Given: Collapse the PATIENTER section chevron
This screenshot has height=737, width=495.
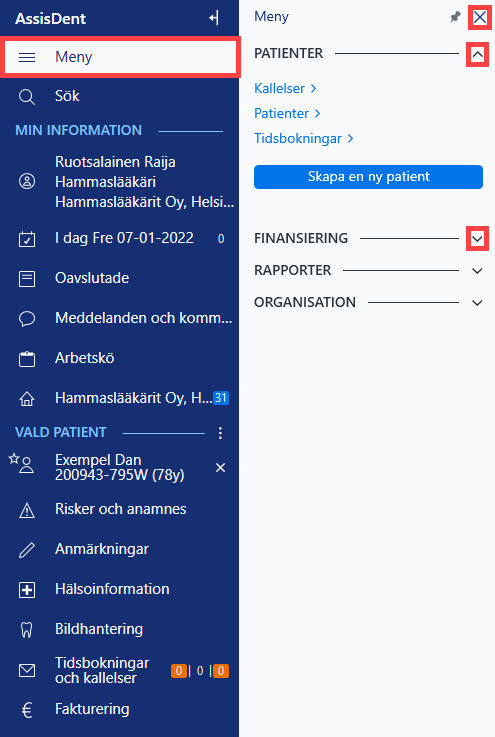Looking at the screenshot, I should [x=477, y=55].
